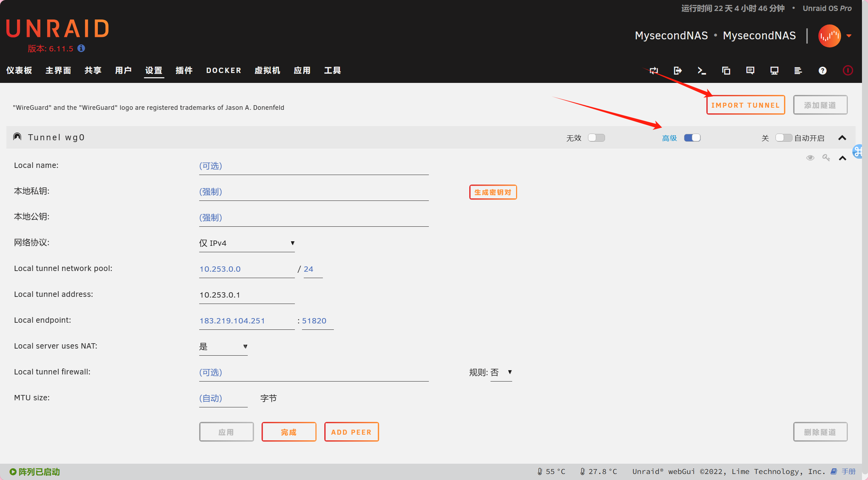Click the subnet mask 24 field
868x480 pixels.
coord(313,269)
